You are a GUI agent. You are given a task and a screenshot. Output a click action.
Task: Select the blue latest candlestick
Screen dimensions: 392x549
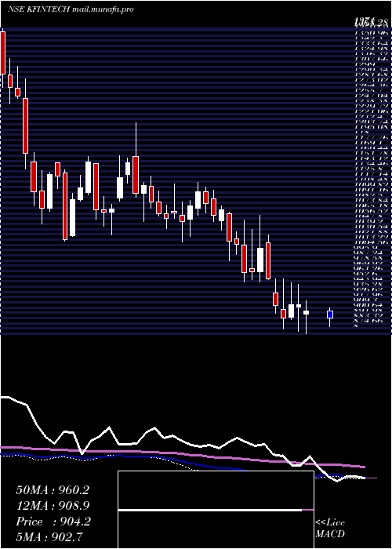tap(330, 314)
